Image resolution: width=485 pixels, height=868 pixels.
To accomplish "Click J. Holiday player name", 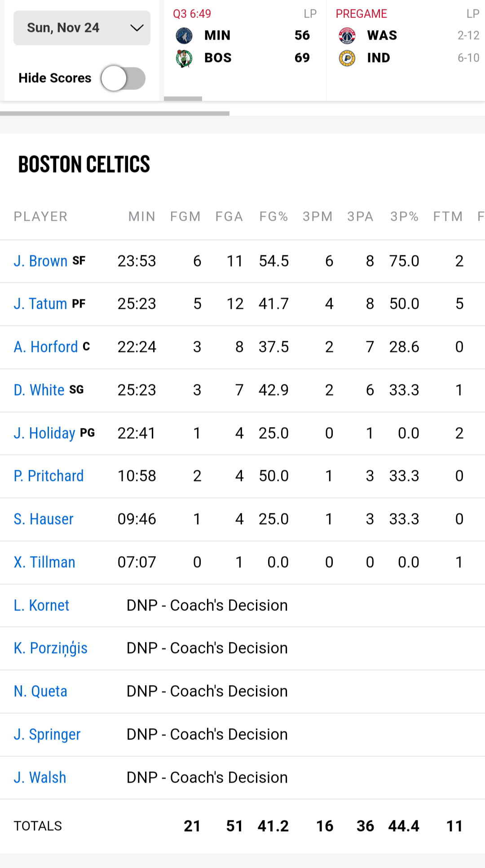I will coord(44,433).
